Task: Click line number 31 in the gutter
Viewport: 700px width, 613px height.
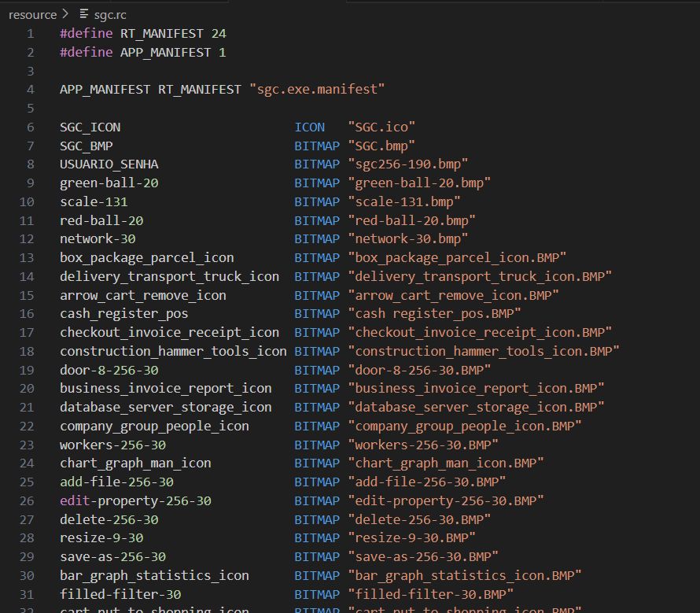Action: (x=27, y=594)
